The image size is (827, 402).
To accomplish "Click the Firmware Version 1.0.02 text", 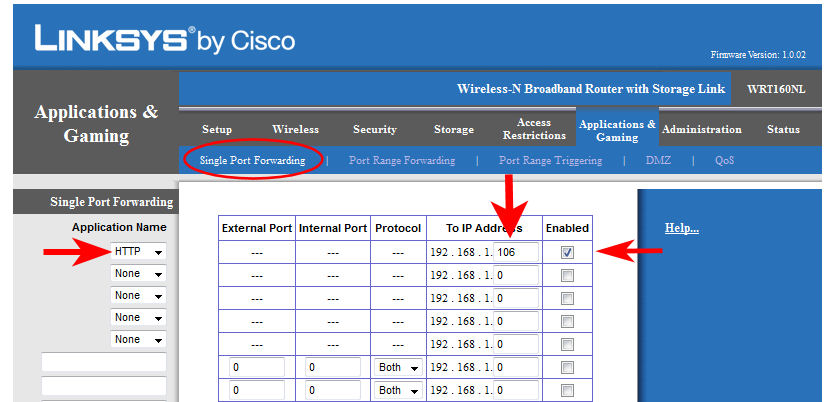I will pyautogui.click(x=758, y=55).
